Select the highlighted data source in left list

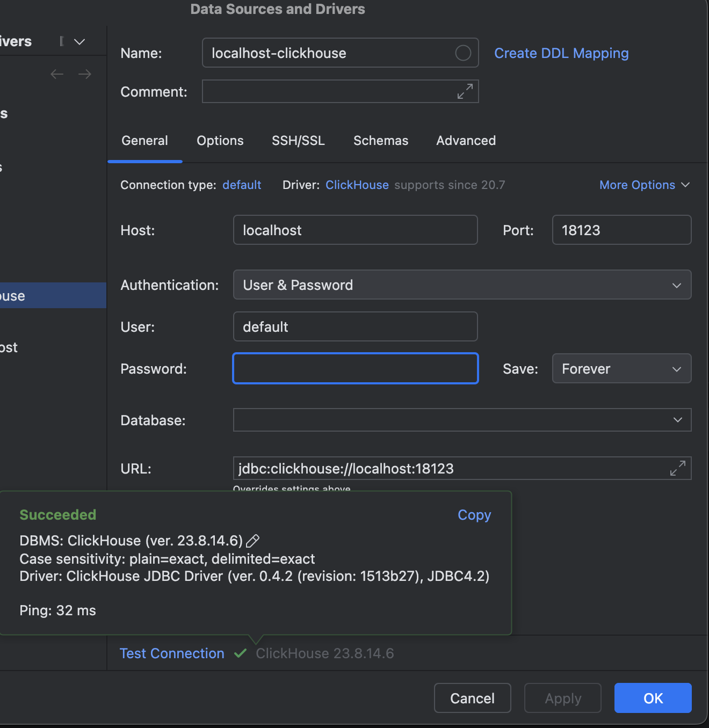click(x=53, y=295)
